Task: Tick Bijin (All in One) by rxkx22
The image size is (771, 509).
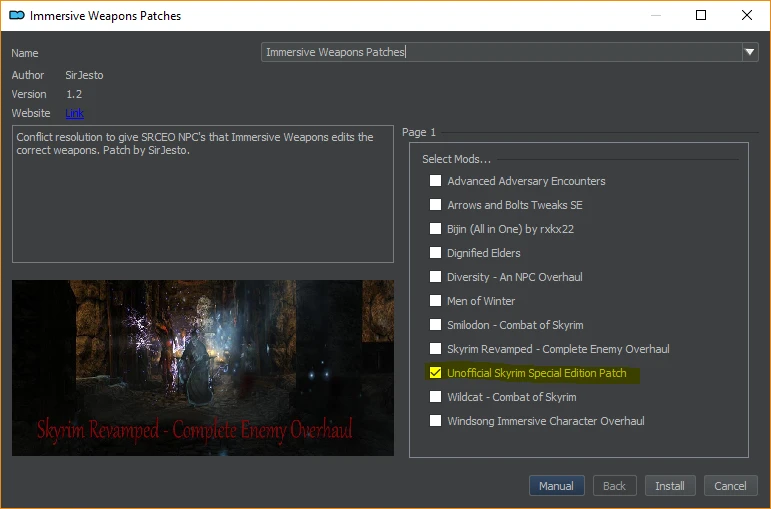Action: click(435, 229)
